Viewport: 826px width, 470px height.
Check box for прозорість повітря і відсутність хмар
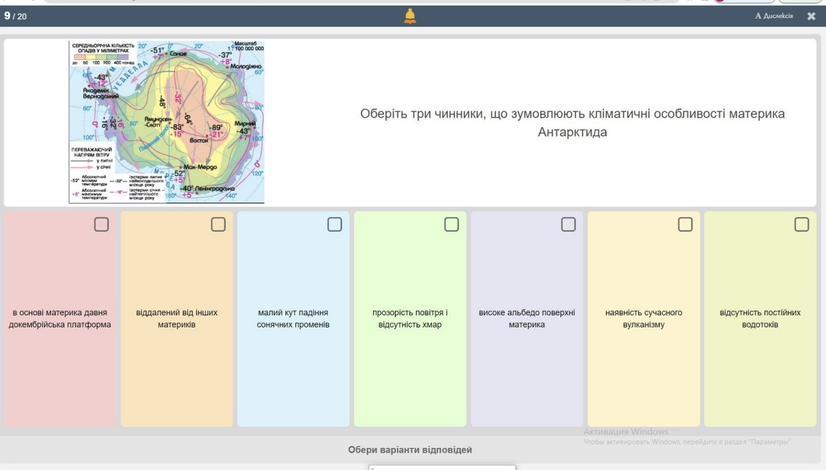point(452,224)
